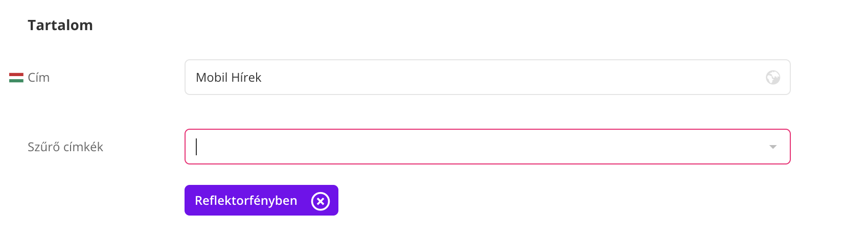Click the letter T of the Tartalom title
868x237 pixels.
(x=32, y=26)
